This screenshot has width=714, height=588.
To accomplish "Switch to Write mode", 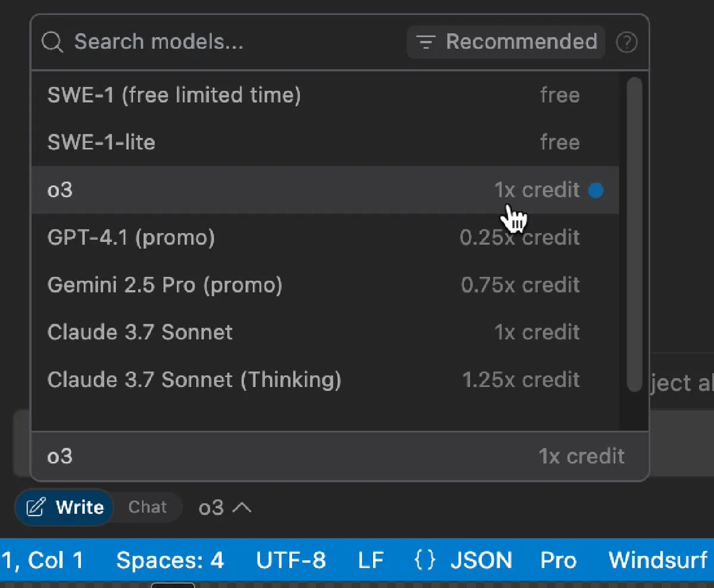I will click(65, 507).
